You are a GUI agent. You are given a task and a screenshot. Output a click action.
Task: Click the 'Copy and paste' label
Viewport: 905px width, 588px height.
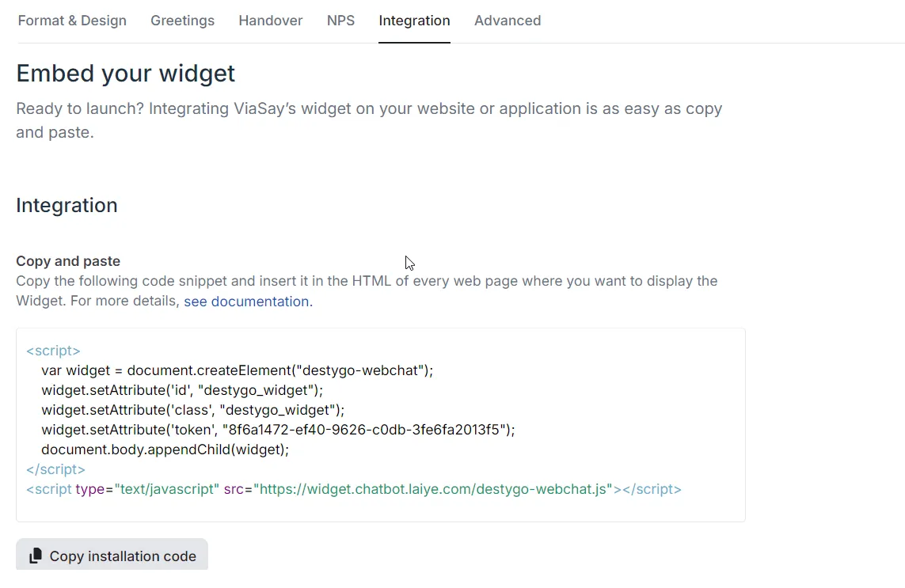68,261
